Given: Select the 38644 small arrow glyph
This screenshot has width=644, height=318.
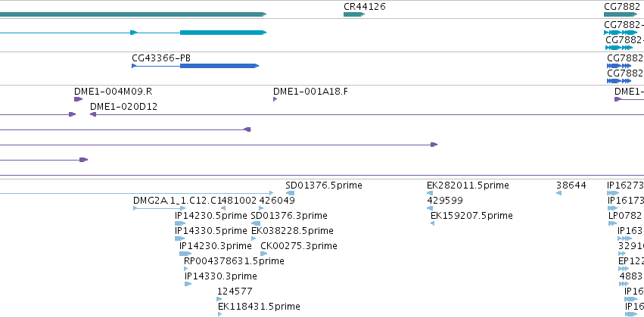Looking at the screenshot, I should (558, 193).
